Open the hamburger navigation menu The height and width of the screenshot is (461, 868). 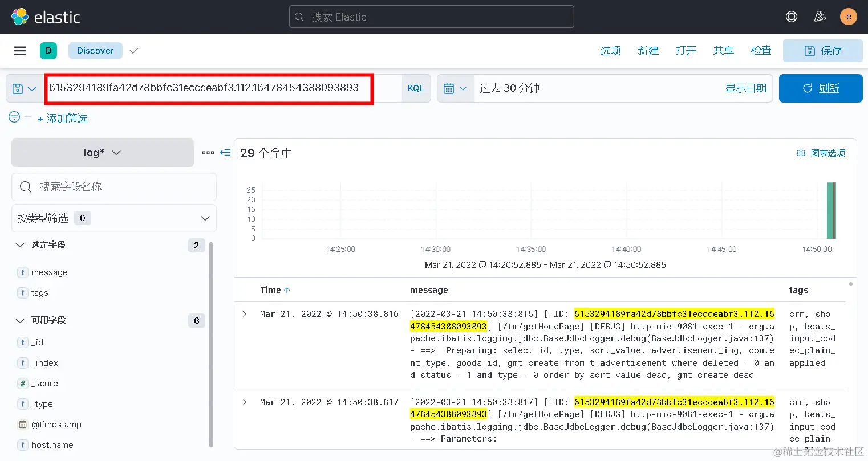(x=20, y=51)
